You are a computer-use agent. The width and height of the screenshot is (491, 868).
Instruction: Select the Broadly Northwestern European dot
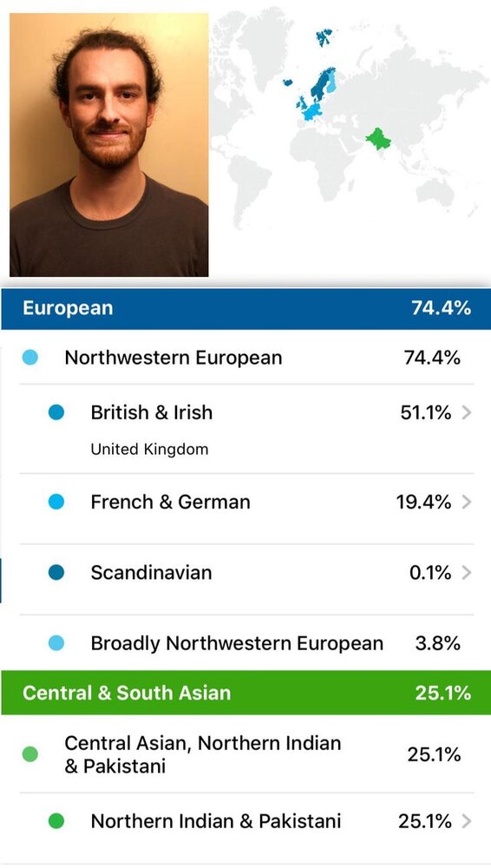[56, 642]
